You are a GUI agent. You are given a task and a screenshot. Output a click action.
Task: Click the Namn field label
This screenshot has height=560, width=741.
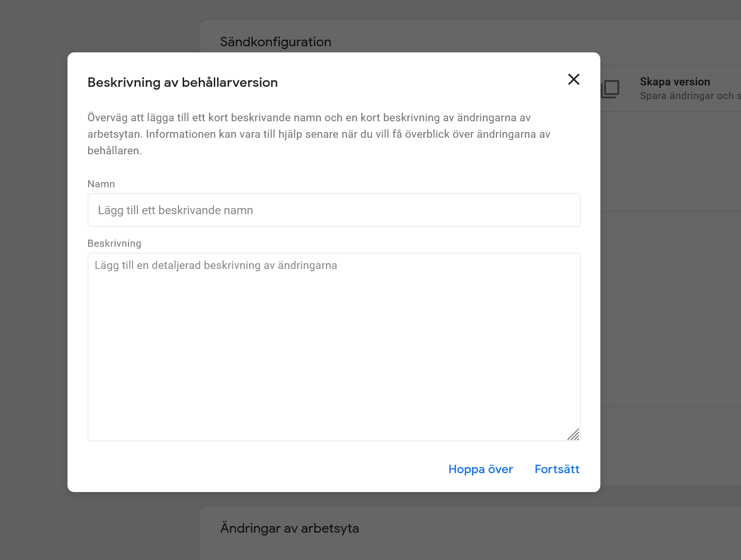[101, 184]
